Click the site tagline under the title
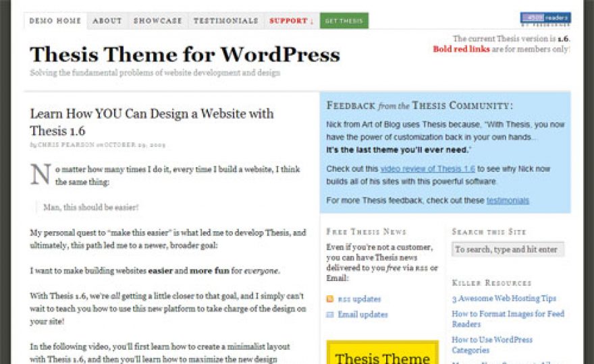594x364 pixels. coord(155,73)
